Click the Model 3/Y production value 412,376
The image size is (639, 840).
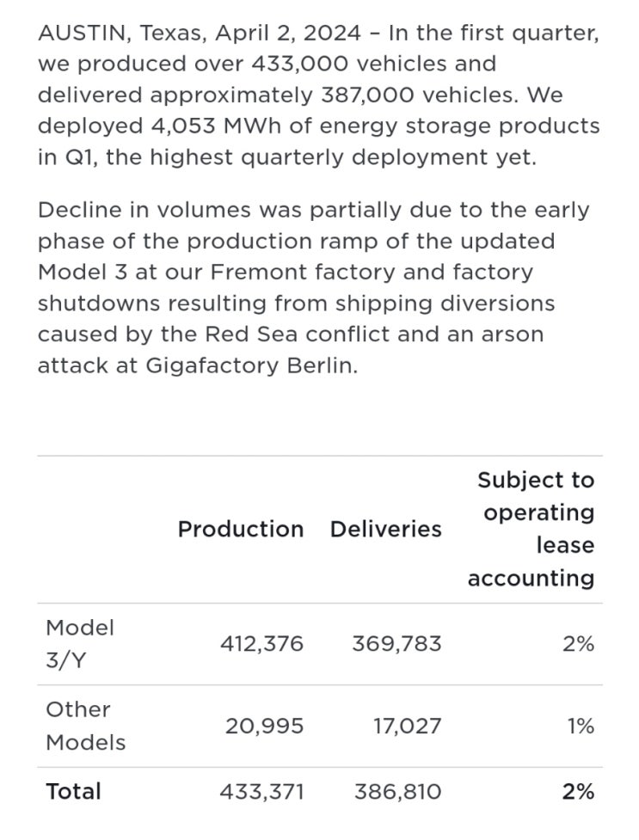[x=261, y=643]
